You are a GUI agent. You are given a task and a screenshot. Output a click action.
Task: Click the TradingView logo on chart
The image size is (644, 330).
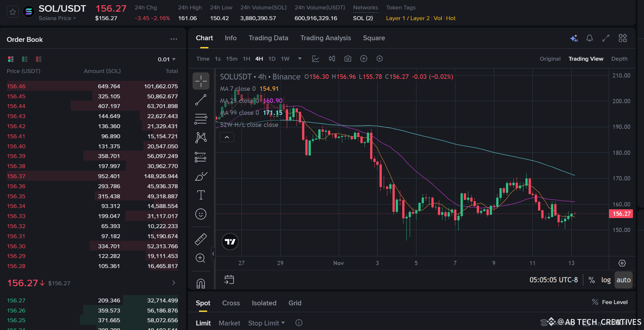coord(230,242)
